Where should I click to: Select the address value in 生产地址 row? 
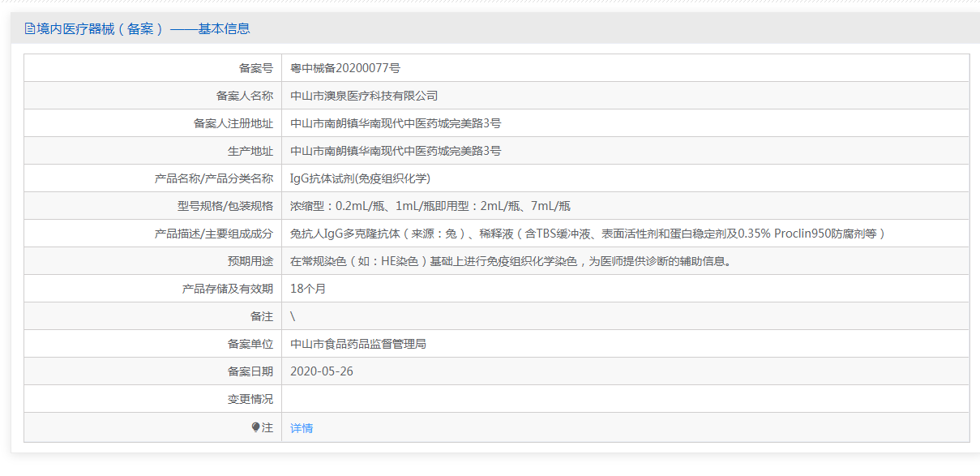[x=396, y=151]
